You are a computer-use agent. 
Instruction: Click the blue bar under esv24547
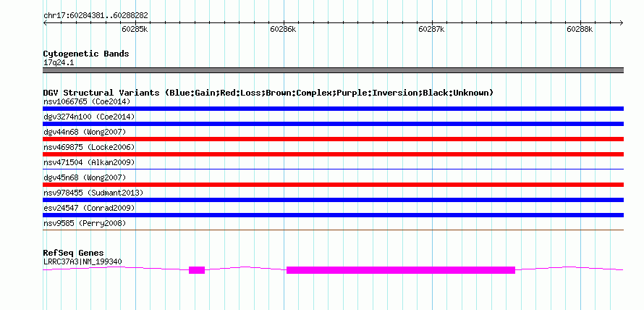tap(333, 215)
